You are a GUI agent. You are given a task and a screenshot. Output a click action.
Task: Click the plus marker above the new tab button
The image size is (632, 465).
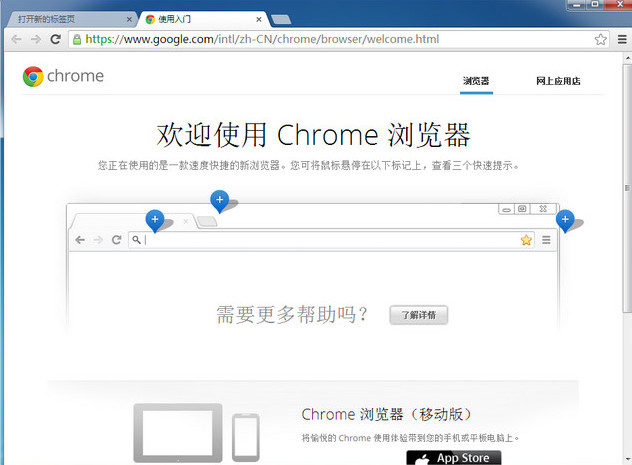coord(220,201)
